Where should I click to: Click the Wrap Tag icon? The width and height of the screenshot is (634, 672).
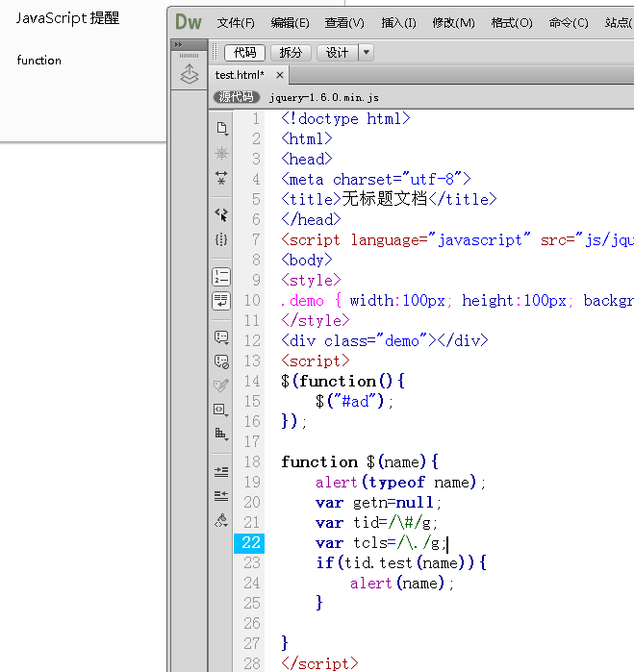pyautogui.click(x=221, y=386)
